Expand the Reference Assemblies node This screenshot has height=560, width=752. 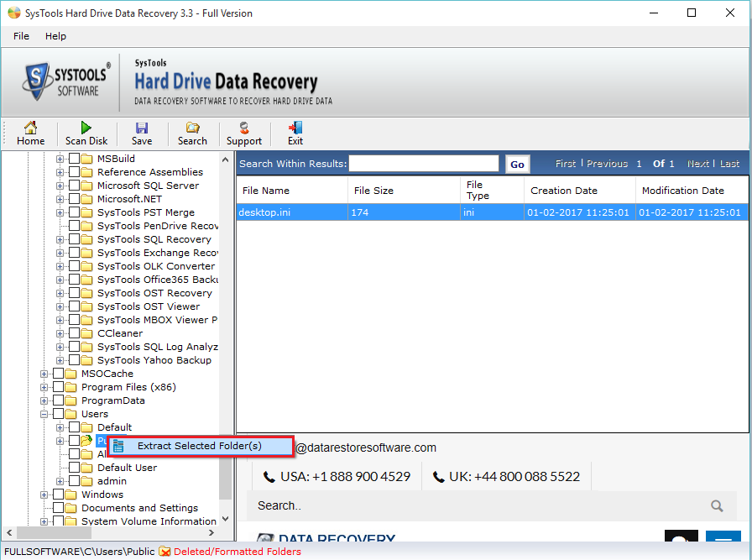(60, 172)
